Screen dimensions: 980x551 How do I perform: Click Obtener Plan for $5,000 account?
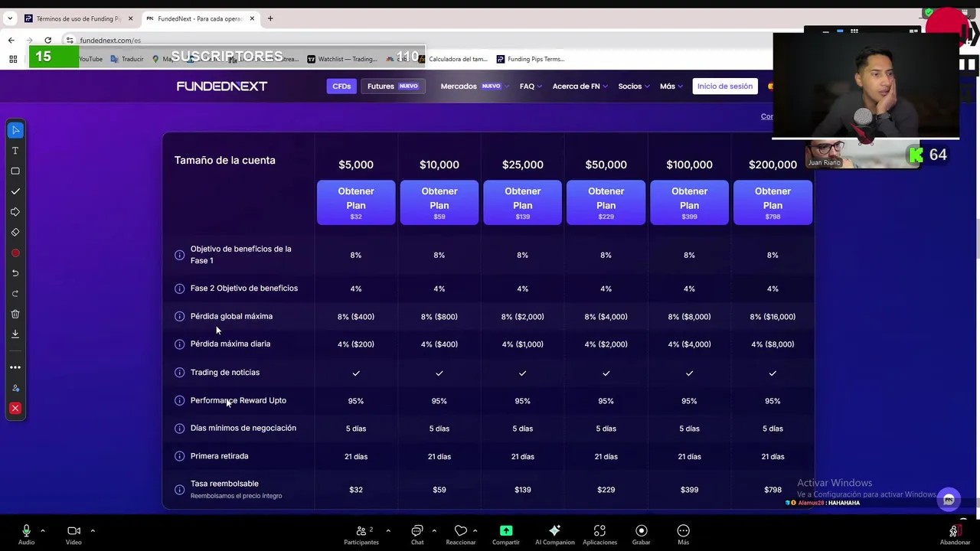pos(356,203)
